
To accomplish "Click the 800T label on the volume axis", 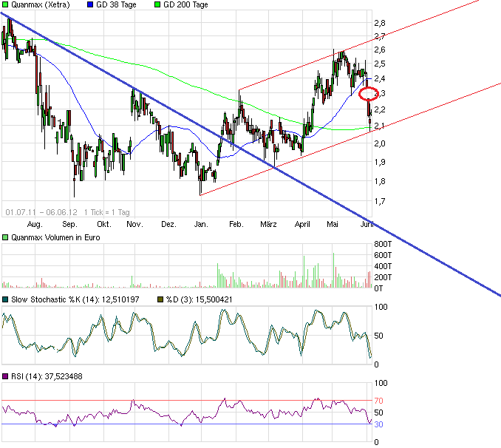I will tap(384, 245).
